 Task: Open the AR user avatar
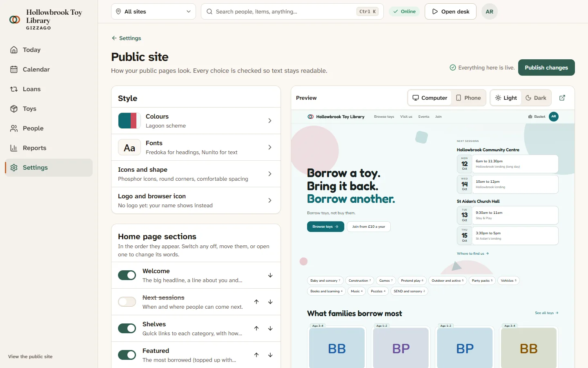tap(490, 11)
